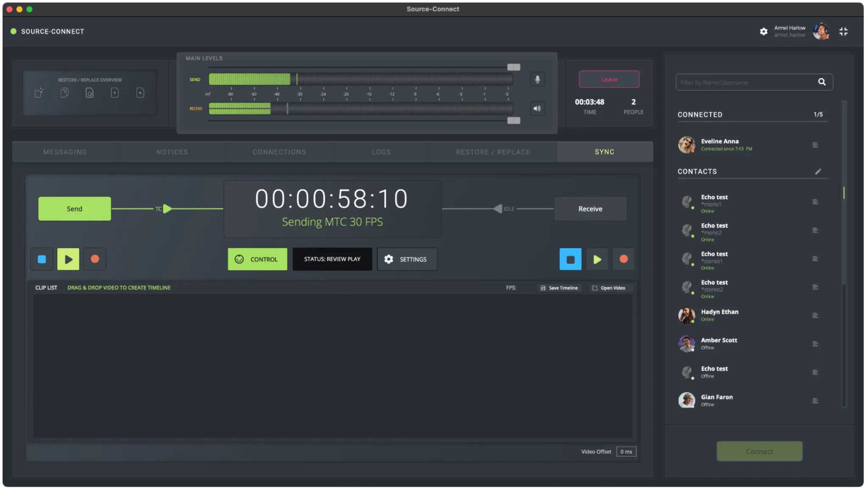This screenshot has height=491, width=868.
Task: Click the fourth Restore/Replace file icon
Action: (115, 92)
